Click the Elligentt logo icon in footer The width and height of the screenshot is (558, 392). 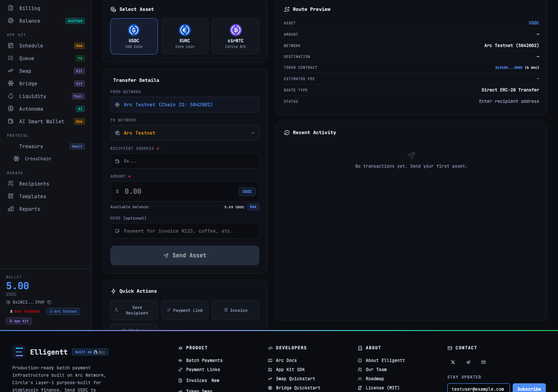point(19,352)
